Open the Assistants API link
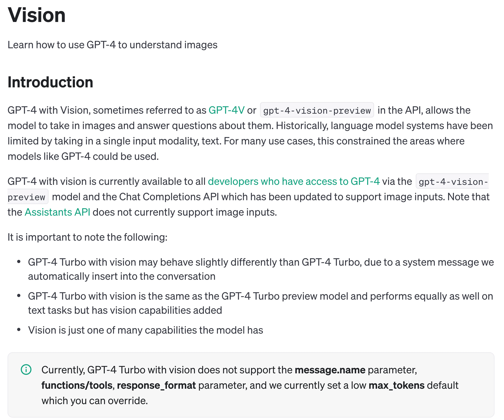 point(57,212)
